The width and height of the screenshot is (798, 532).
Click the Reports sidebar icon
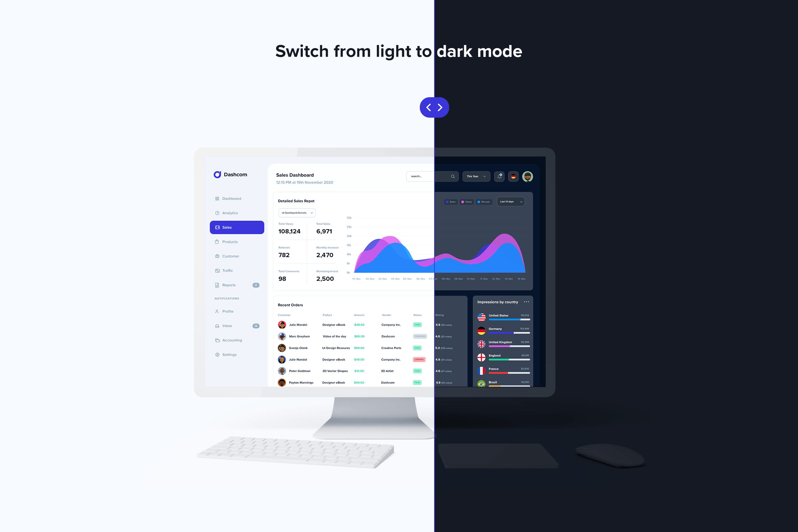[x=217, y=285]
